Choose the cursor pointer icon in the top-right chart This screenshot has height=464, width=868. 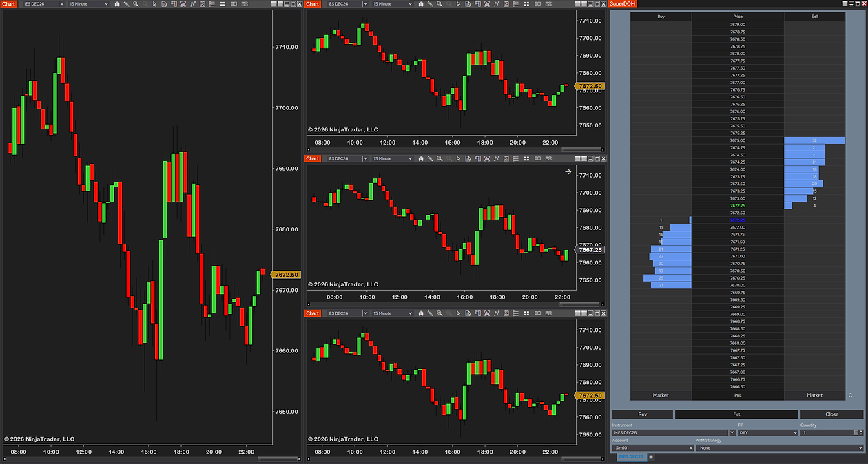458,4
